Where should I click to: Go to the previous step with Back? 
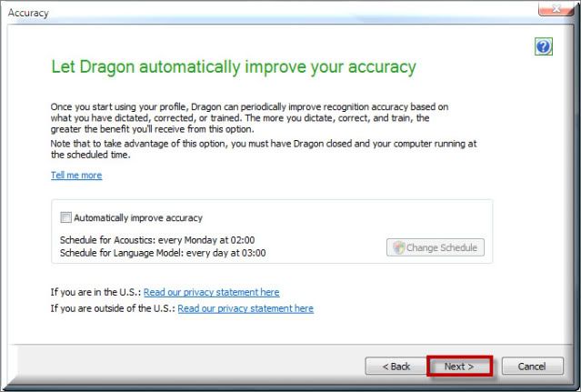396,367
